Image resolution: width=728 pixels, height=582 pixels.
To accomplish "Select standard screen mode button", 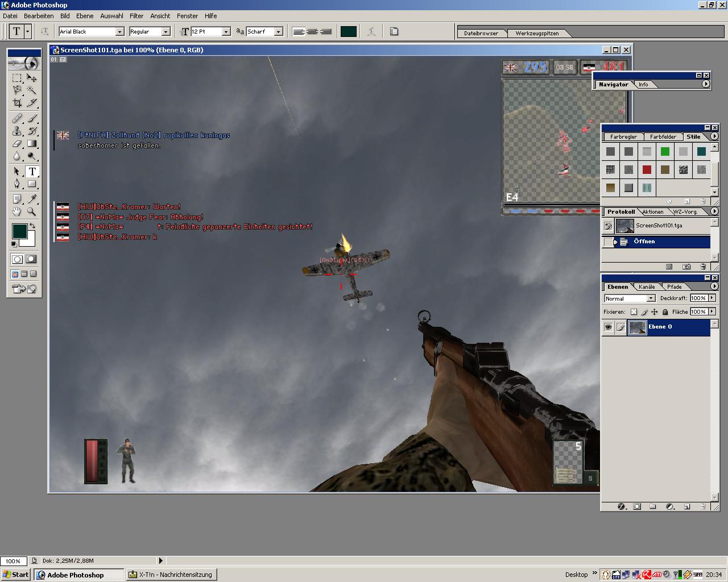I will click(x=15, y=274).
